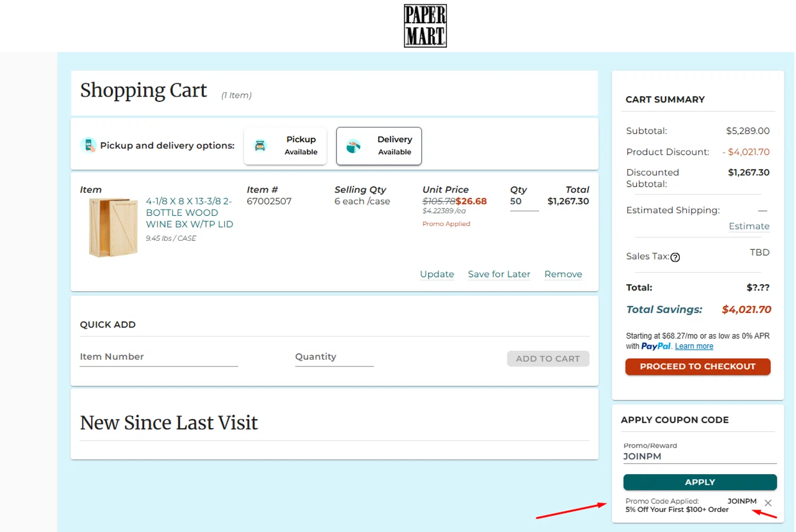Select the Pickup Available option
Screen dimensions: 796x532
pyautogui.click(x=285, y=146)
